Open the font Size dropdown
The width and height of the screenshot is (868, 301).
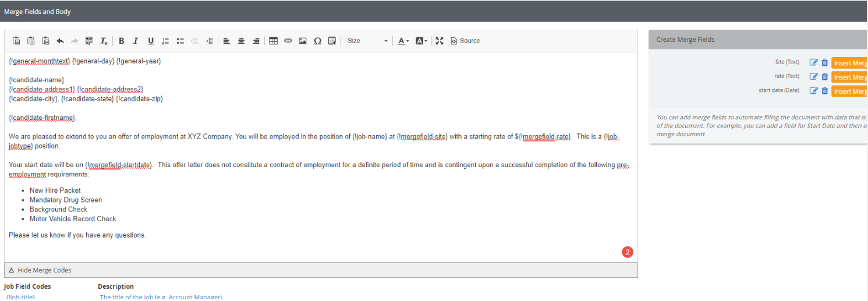367,41
